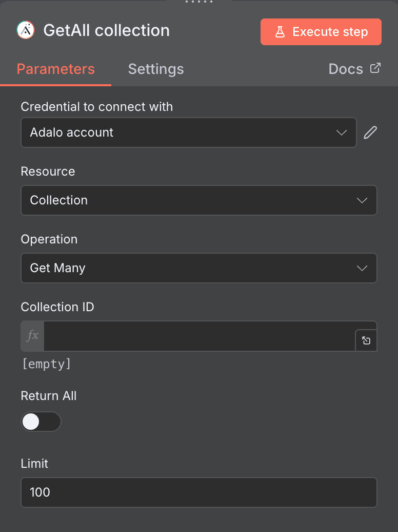Screen dimensions: 398x532
Task: Click the Execute step button
Action: pyautogui.click(x=321, y=31)
